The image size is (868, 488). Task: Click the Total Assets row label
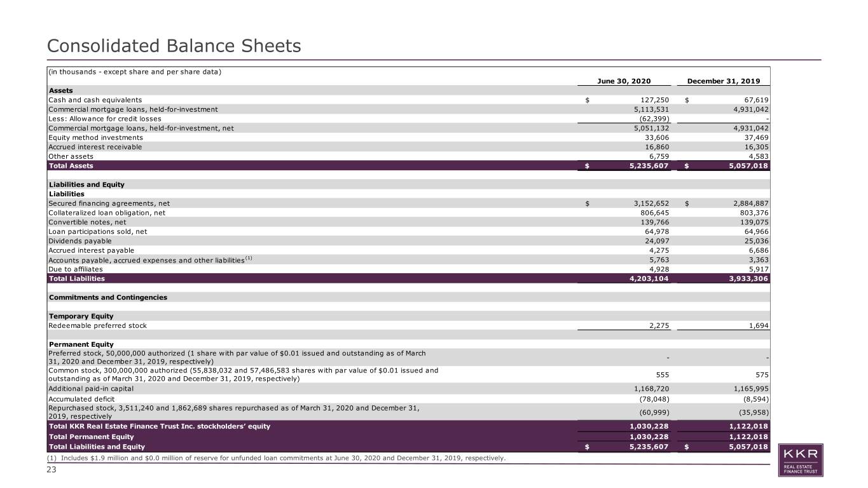point(71,166)
